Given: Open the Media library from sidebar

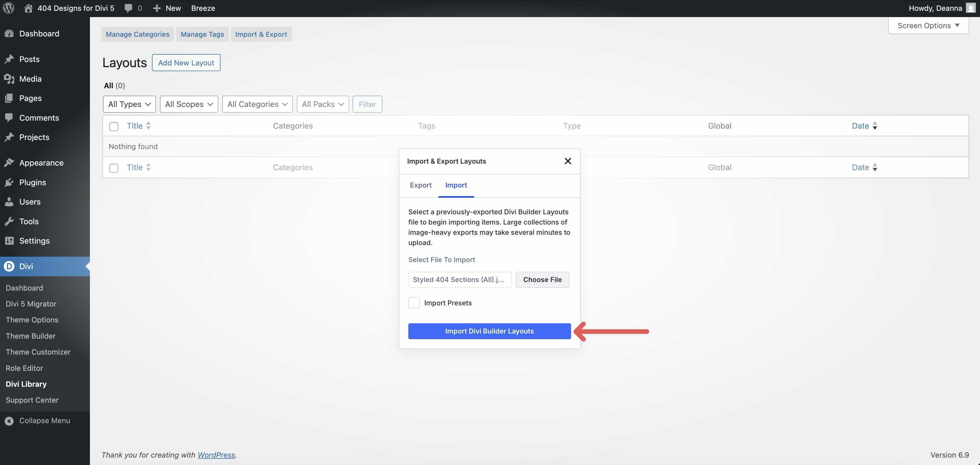Looking at the screenshot, I should pyautogui.click(x=30, y=79).
